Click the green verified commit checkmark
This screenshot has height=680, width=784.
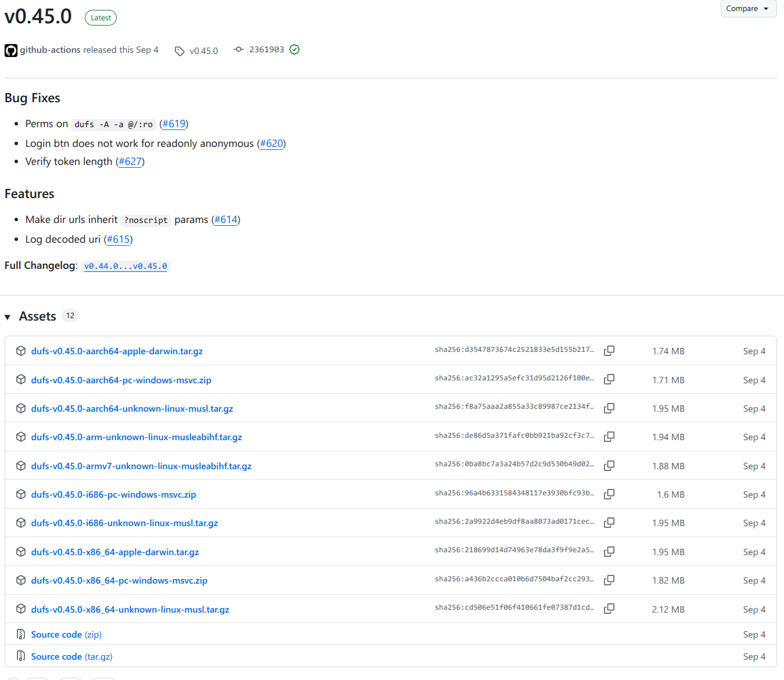click(294, 50)
